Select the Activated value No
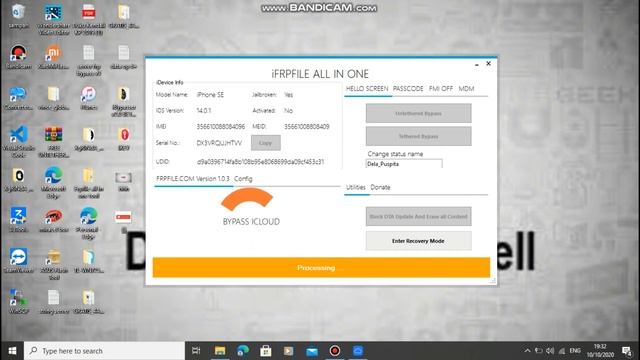This screenshot has width=640, height=360. click(288, 111)
